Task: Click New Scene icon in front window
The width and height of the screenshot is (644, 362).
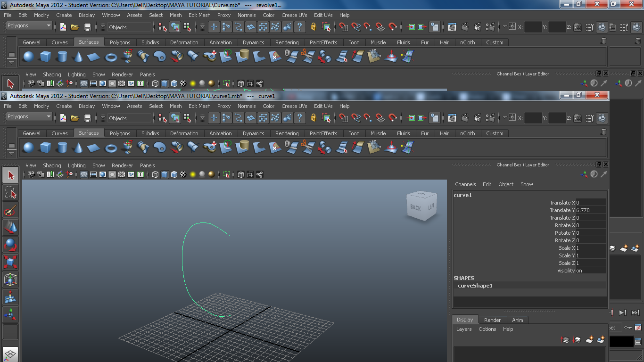Action: (x=63, y=118)
